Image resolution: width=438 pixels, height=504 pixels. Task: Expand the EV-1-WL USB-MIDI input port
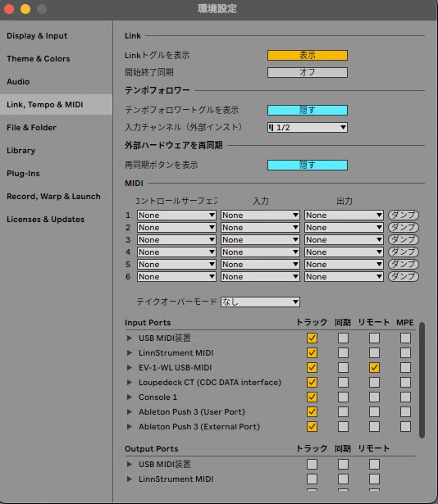pos(130,368)
